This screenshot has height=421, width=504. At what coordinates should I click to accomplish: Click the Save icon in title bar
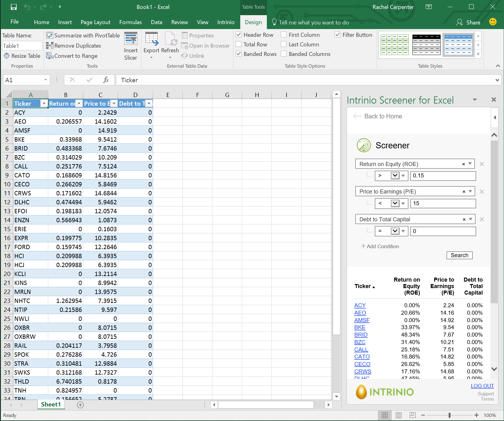pos(14,7)
